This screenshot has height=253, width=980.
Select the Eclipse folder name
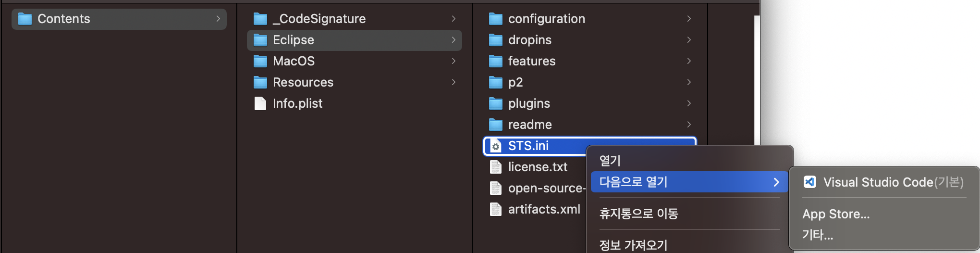[294, 40]
